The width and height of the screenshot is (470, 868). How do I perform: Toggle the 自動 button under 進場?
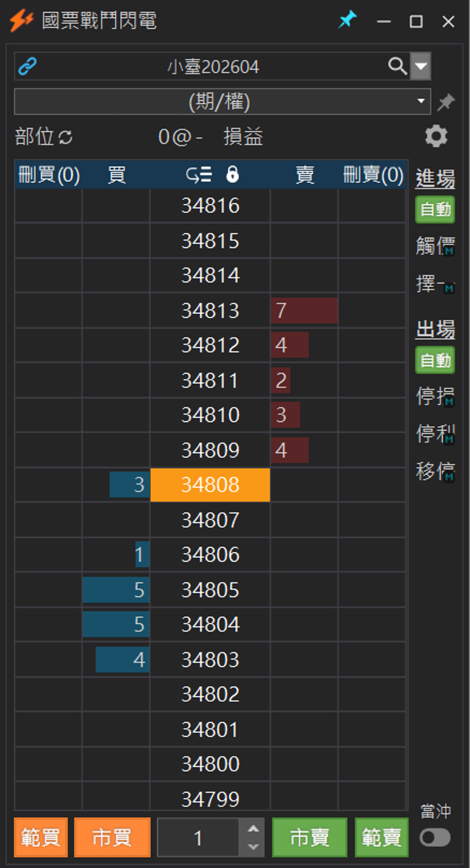pos(435,210)
